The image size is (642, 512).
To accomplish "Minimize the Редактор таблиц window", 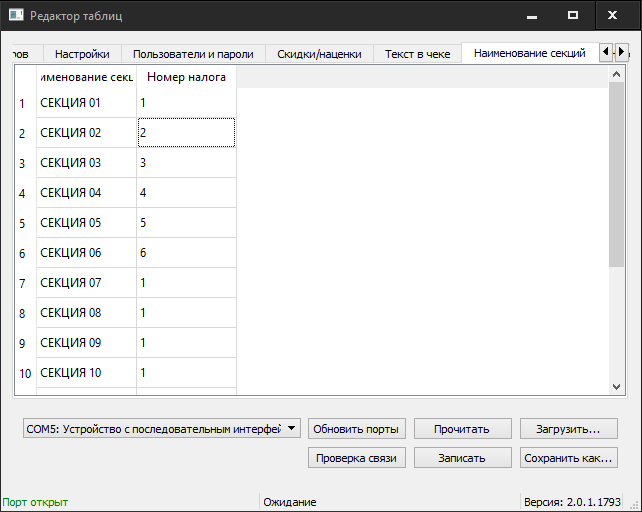I will pos(532,16).
